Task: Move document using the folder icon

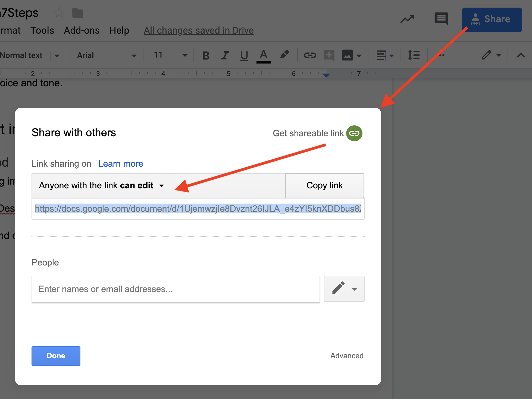Action: [78, 13]
